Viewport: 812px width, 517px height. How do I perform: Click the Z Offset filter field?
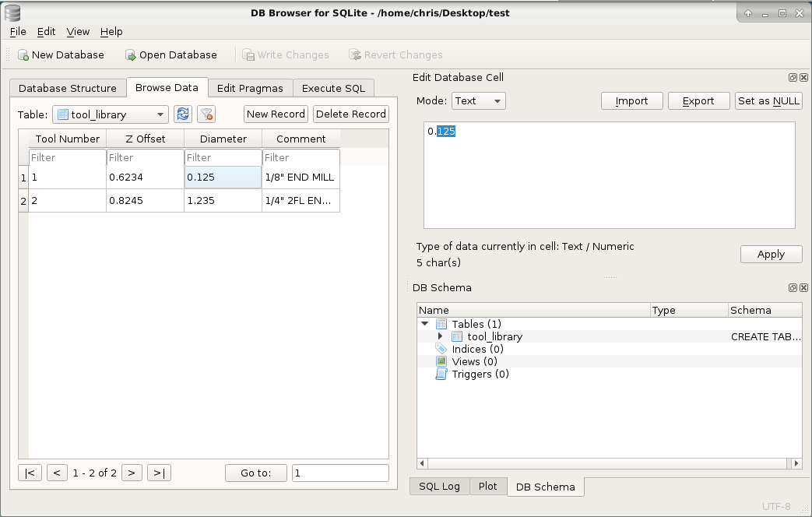pyautogui.click(x=145, y=157)
